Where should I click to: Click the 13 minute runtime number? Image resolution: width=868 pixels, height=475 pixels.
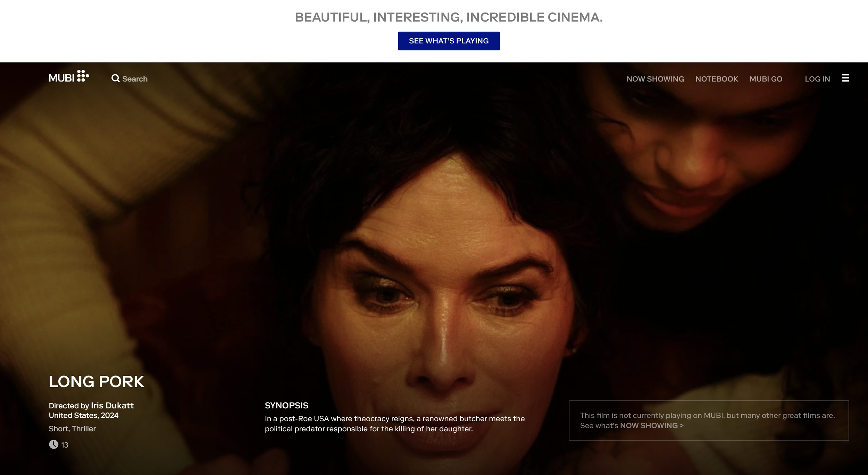65,445
